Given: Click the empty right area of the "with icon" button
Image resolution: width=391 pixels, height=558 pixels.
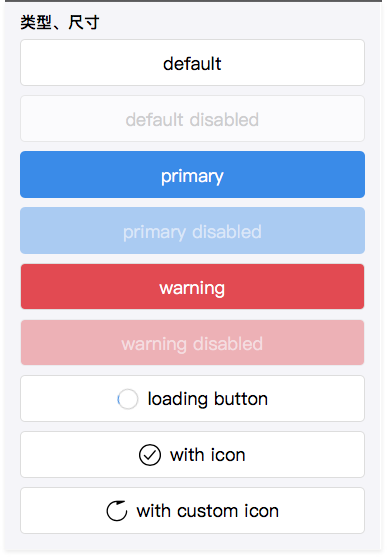Looking at the screenshot, I should pyautogui.click(x=306, y=455).
